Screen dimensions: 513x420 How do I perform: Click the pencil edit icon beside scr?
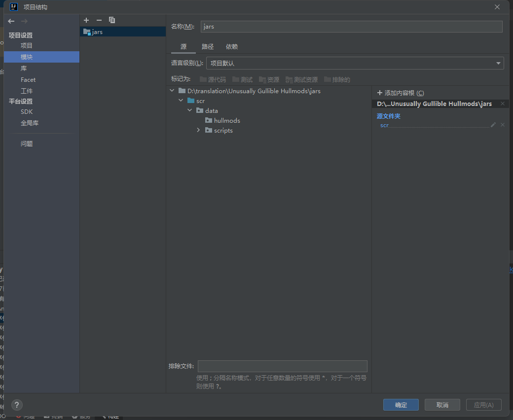point(493,125)
